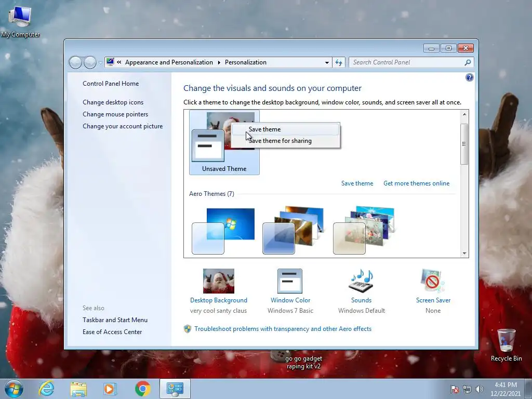Click the refresh button beside address bar
The image size is (532, 399).
339,62
